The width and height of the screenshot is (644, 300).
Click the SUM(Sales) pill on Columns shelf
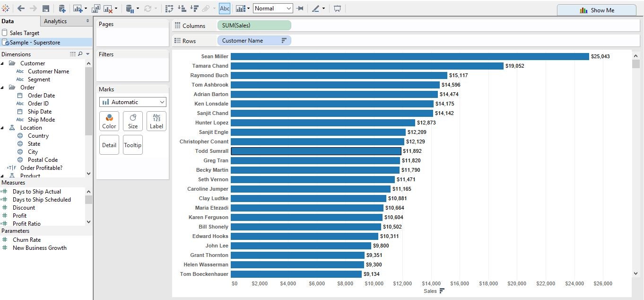tap(254, 25)
